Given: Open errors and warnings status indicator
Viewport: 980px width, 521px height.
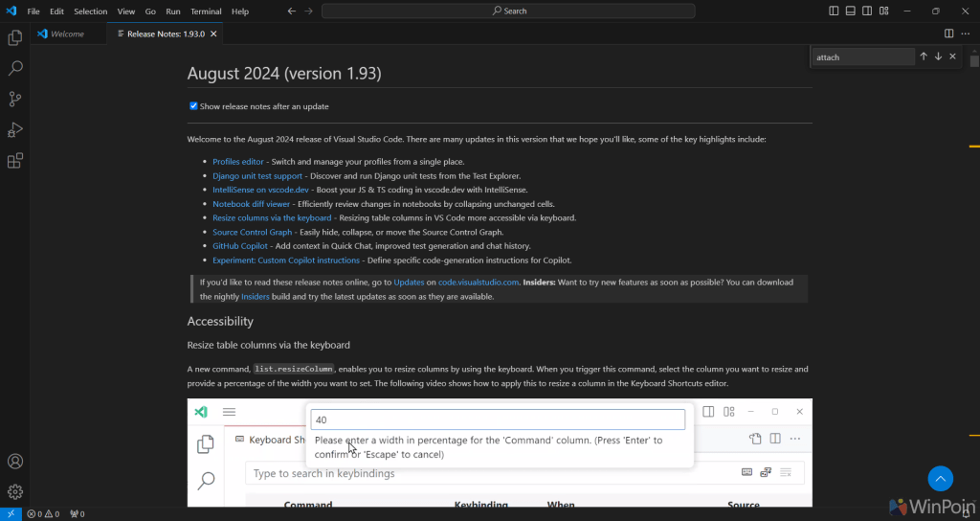Looking at the screenshot, I should click(43, 514).
